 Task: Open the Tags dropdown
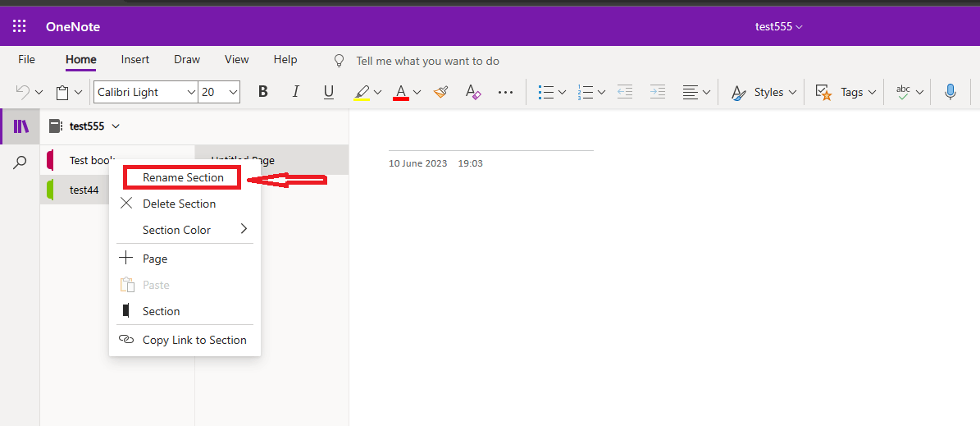coord(846,92)
